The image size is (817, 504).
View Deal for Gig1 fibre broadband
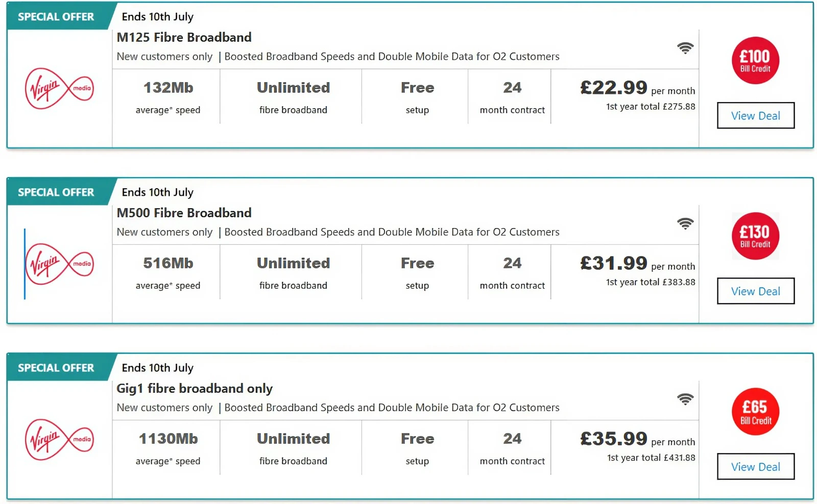point(756,467)
